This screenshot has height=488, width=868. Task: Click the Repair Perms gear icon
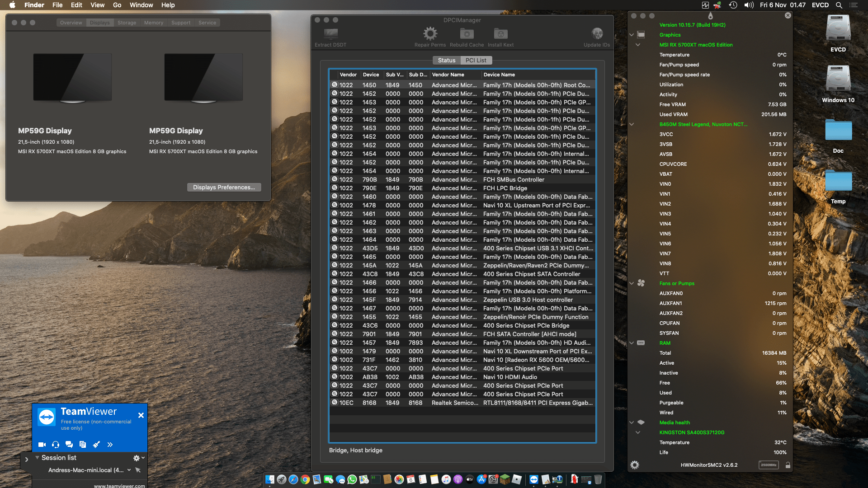coord(430,33)
